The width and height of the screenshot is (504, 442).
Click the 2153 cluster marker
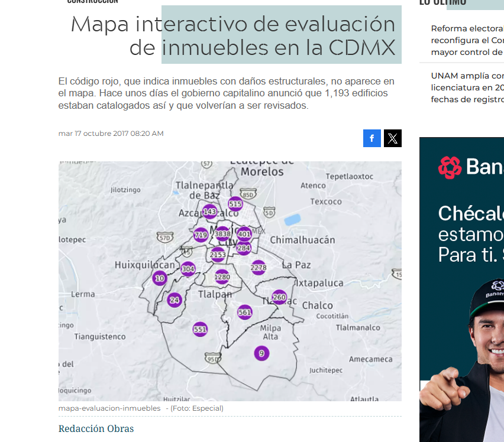pos(217,255)
